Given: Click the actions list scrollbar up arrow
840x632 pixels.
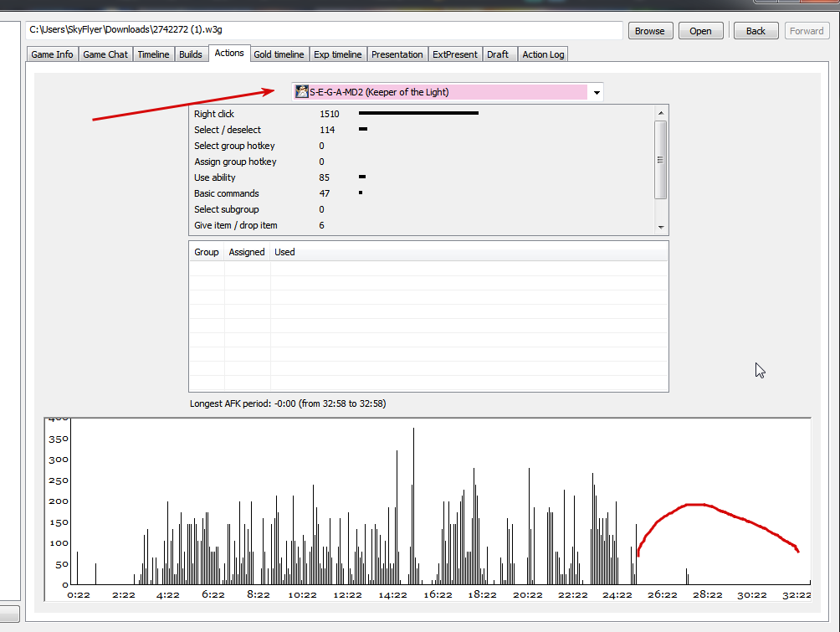Looking at the screenshot, I should pyautogui.click(x=661, y=112).
